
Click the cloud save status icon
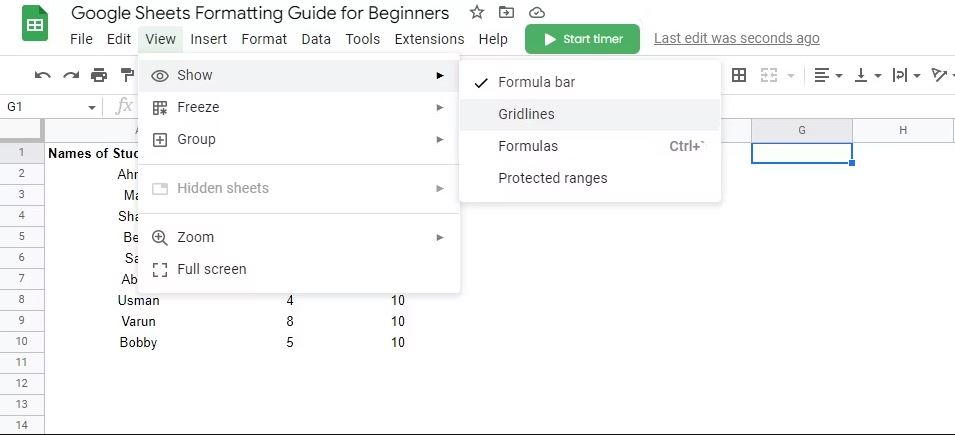[x=537, y=12]
